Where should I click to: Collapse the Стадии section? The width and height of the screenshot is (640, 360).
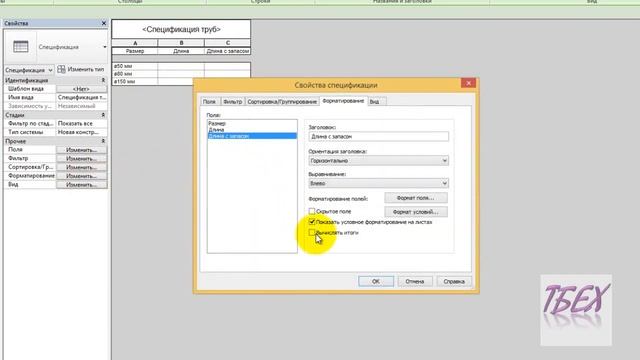103,115
